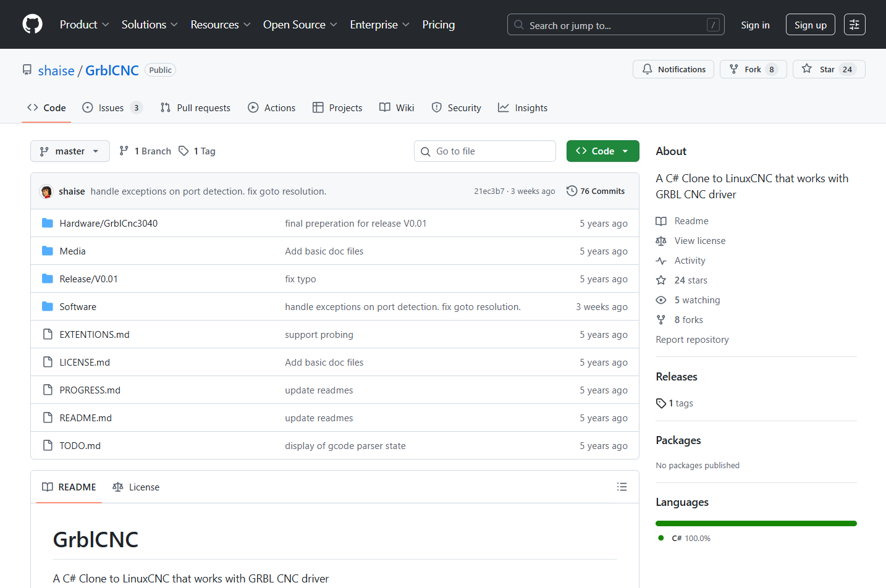
Task: Open the header settings icon beside Sign up
Action: point(854,25)
